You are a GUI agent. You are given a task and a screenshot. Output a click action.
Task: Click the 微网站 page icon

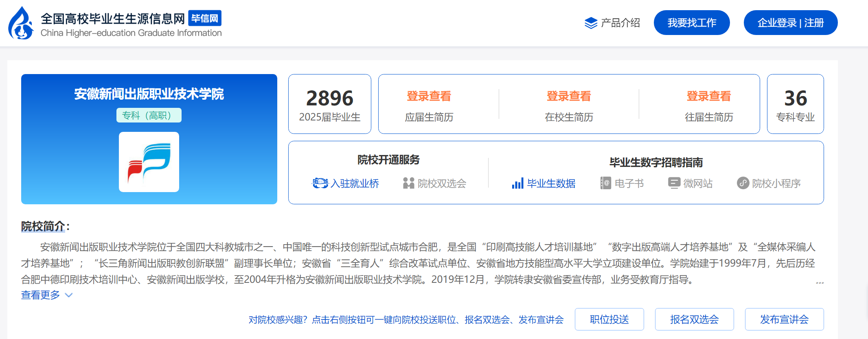674,183
